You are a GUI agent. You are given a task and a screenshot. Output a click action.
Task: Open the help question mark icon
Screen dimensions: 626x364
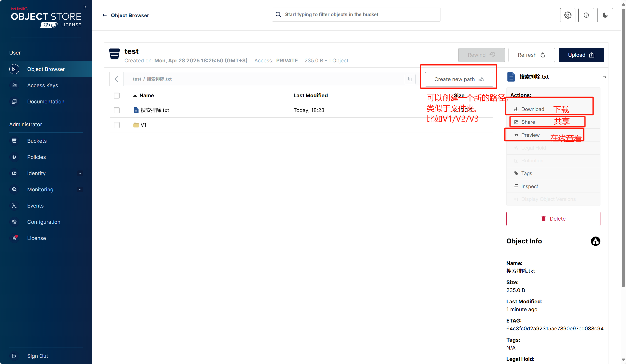[586, 15]
